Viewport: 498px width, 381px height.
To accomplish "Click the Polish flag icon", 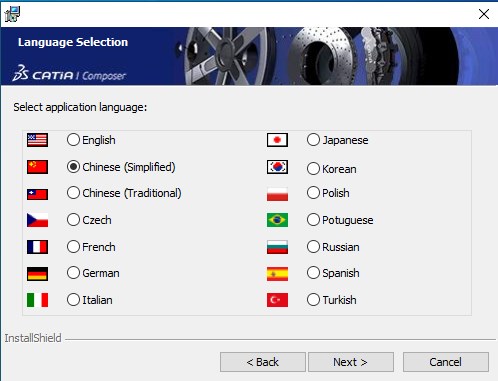I will click(277, 194).
